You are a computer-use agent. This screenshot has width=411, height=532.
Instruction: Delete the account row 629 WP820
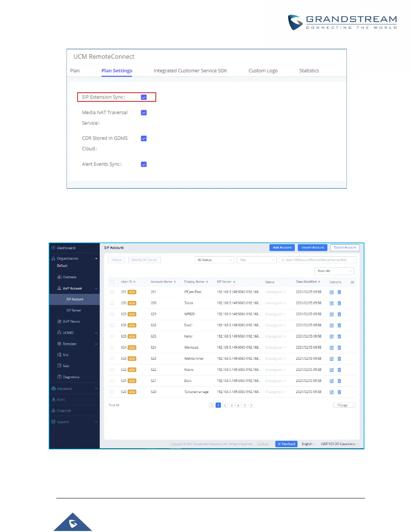point(339,314)
